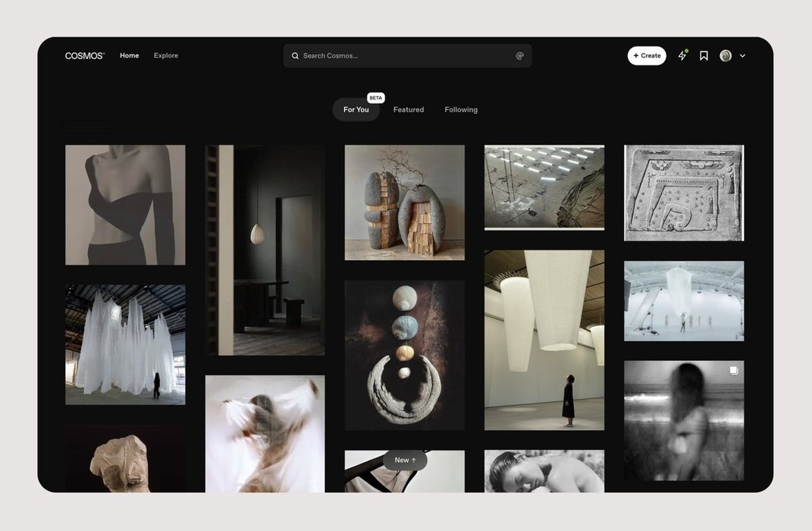Open the dark interior pendant lamp image

click(265, 250)
